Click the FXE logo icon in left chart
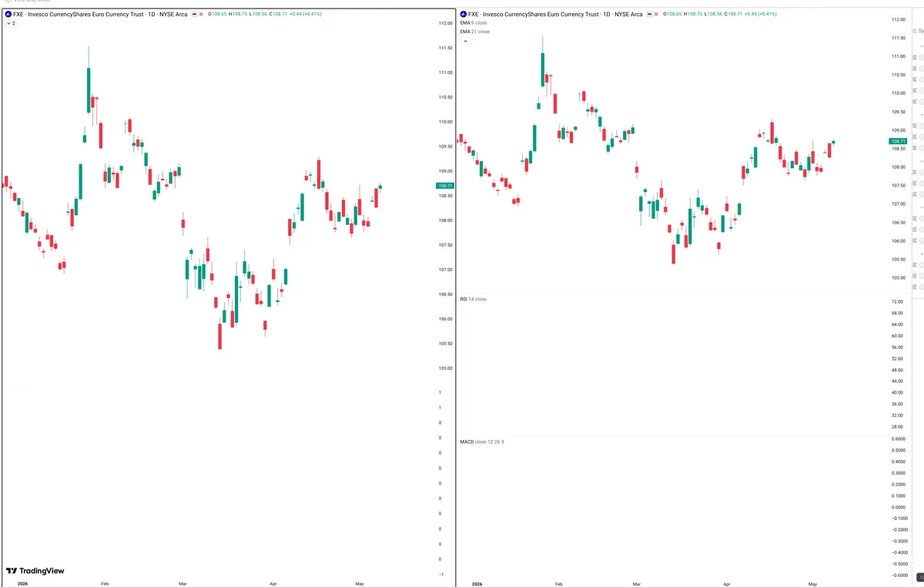 tap(8, 14)
